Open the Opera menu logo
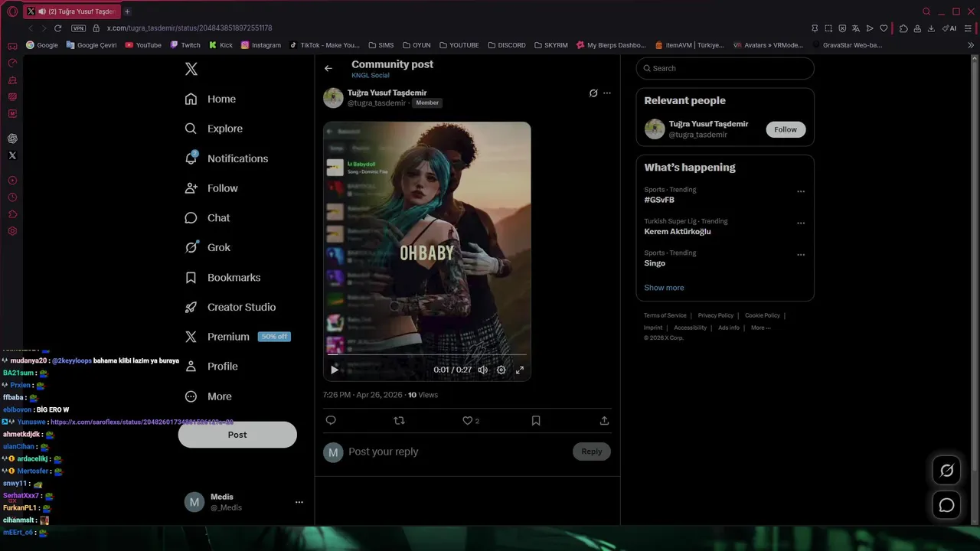This screenshot has height=551, width=980. [x=12, y=11]
